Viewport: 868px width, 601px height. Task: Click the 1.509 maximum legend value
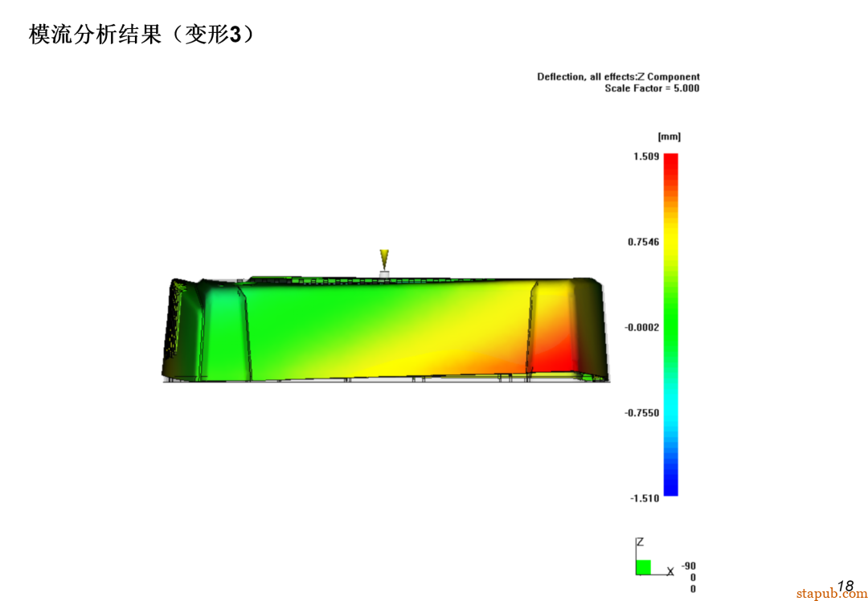click(647, 156)
